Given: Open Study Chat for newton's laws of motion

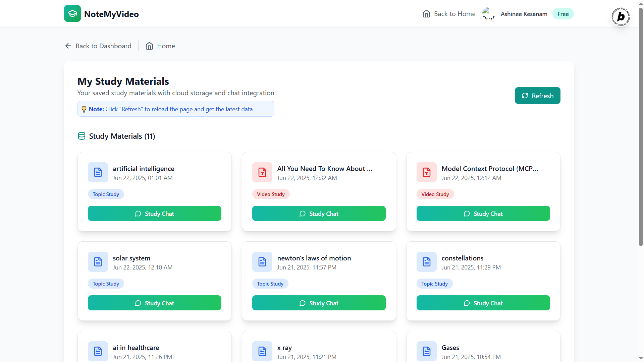Looking at the screenshot, I should pyautogui.click(x=319, y=303).
